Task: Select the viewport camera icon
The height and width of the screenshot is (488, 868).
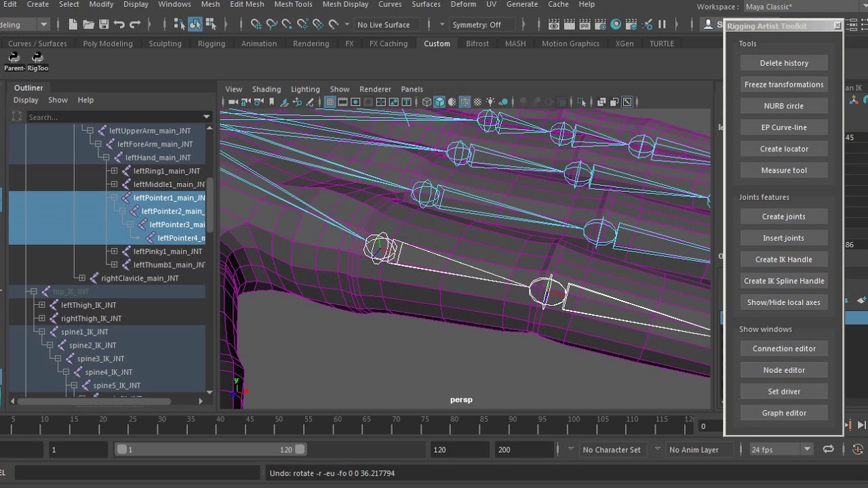Action: (233, 102)
